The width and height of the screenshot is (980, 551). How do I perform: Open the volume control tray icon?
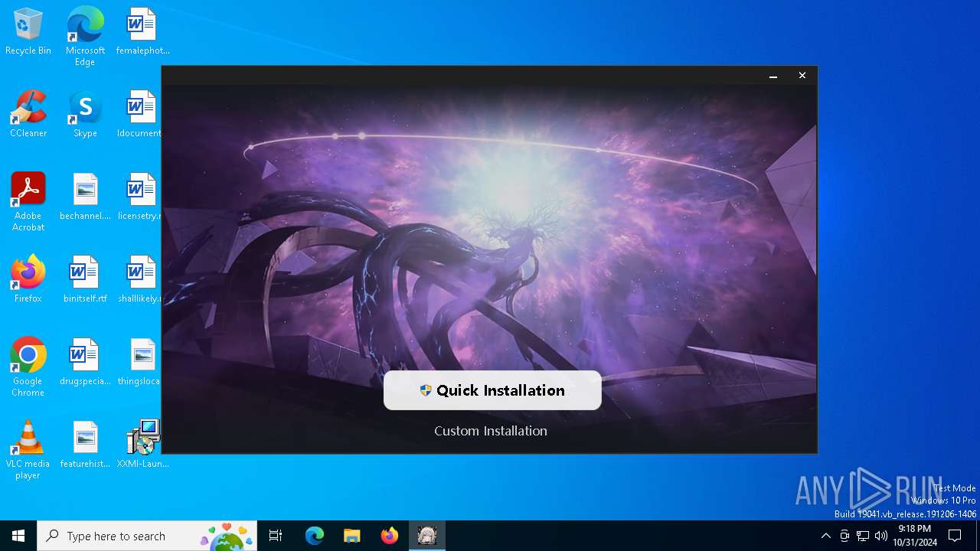(x=881, y=536)
